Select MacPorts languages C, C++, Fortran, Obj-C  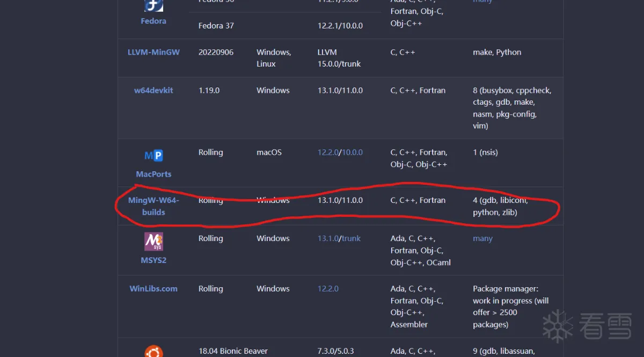click(x=419, y=158)
